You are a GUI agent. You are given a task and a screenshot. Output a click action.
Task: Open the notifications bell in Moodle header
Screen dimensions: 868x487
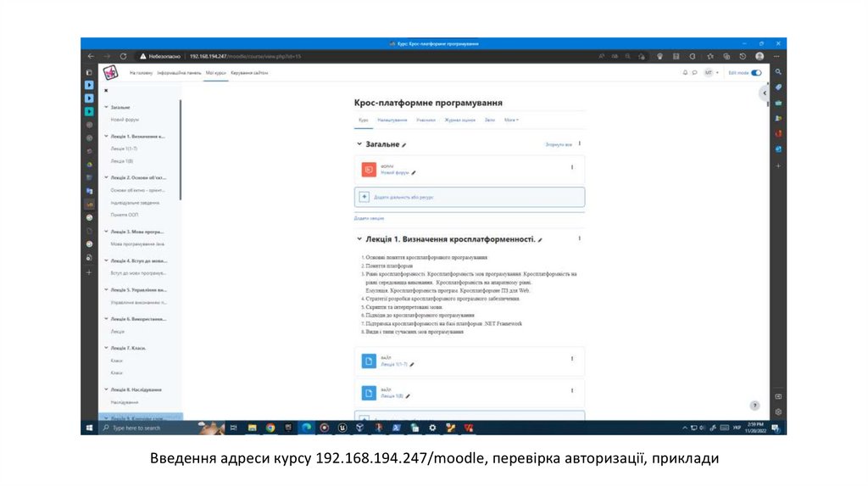coord(685,73)
